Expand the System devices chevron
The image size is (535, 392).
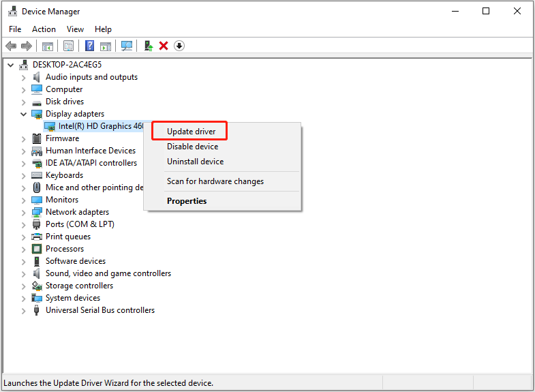(x=23, y=299)
